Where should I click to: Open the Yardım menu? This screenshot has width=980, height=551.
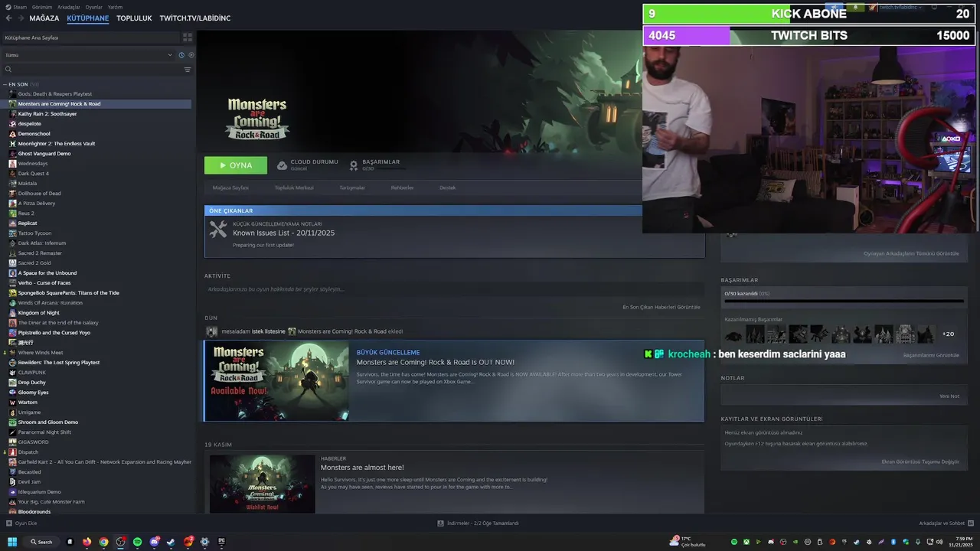(x=115, y=7)
